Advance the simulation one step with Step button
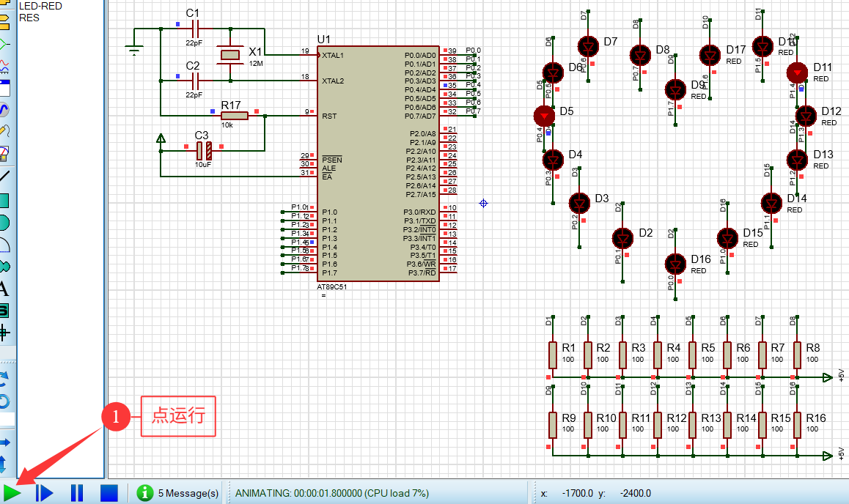Viewport: 849px width, 504px height. coord(45,493)
